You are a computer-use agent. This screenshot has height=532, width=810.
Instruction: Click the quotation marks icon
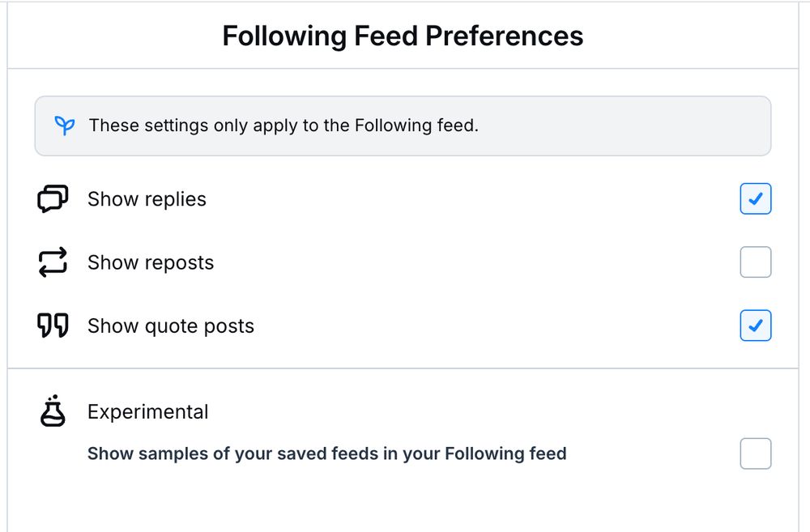[53, 326]
